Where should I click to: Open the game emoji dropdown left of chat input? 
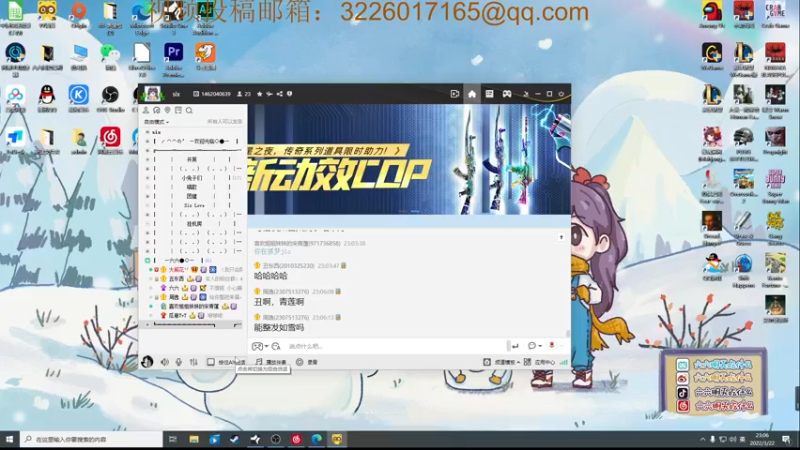tap(260, 346)
